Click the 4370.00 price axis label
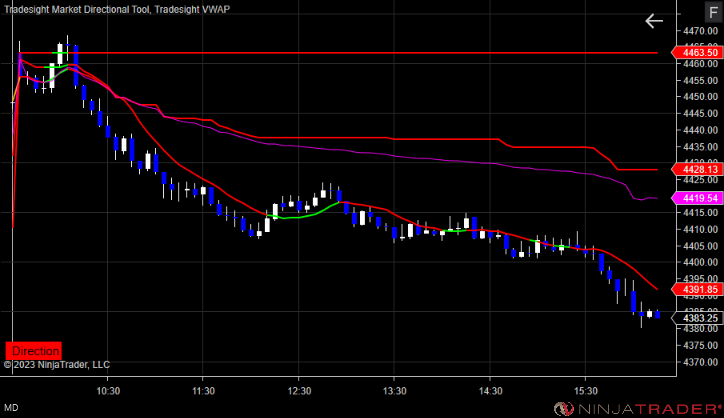The image size is (724, 418). coord(700,362)
